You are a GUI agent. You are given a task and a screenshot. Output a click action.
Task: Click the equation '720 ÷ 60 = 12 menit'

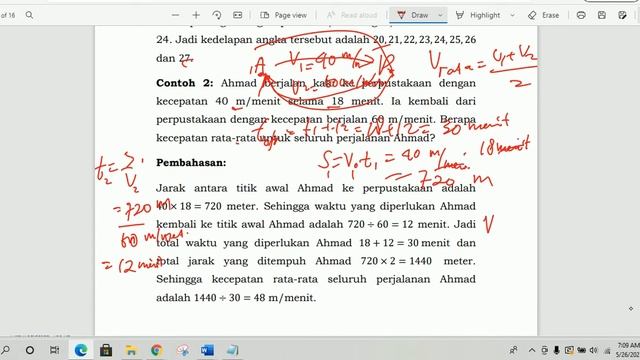click(398, 224)
